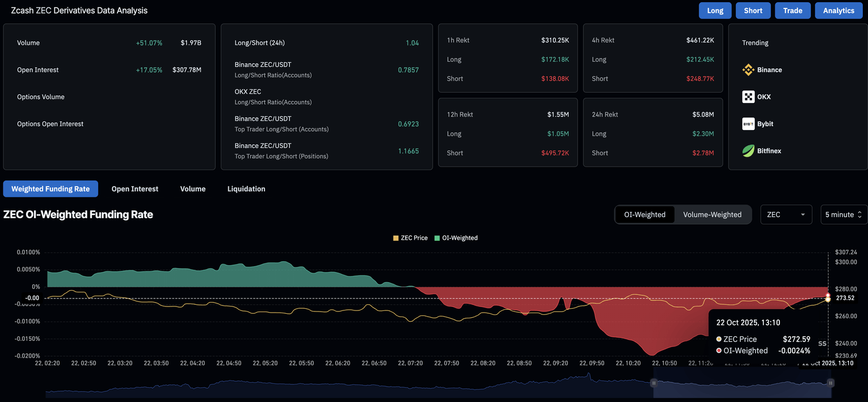Toggle OI-Weighted legend series
This screenshot has width=868, height=402.
point(456,238)
